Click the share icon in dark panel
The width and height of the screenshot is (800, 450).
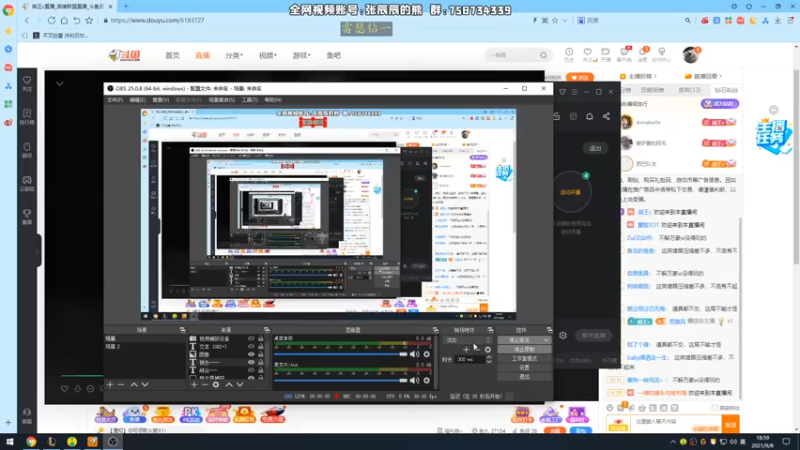tap(606, 116)
